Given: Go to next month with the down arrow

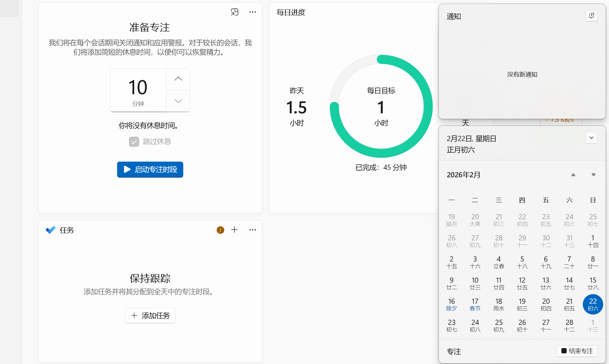Looking at the screenshot, I should pyautogui.click(x=593, y=174).
